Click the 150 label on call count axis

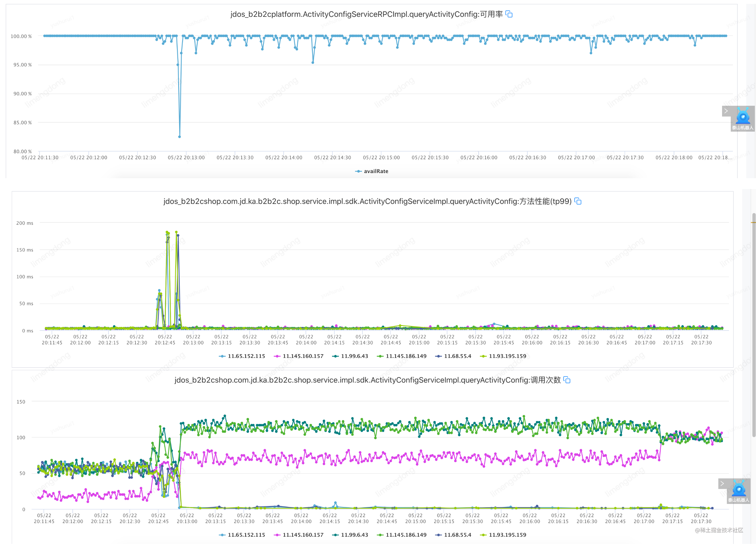coord(21,402)
